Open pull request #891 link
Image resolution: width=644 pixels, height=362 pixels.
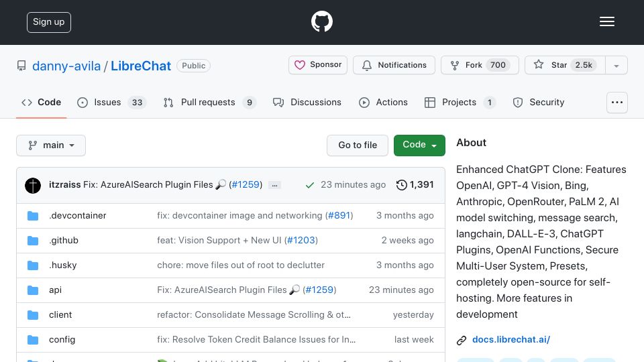[x=339, y=215]
